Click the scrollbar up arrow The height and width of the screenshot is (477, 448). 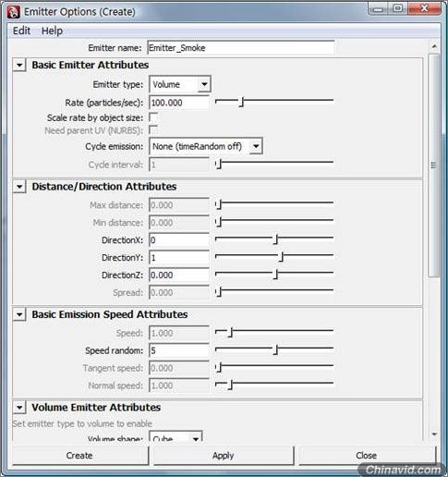[x=434, y=46]
